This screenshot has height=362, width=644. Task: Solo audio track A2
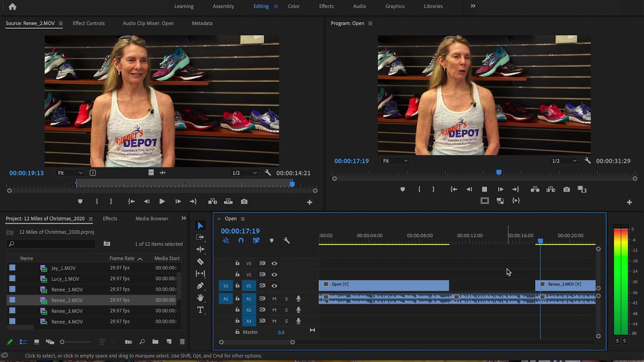(x=286, y=310)
